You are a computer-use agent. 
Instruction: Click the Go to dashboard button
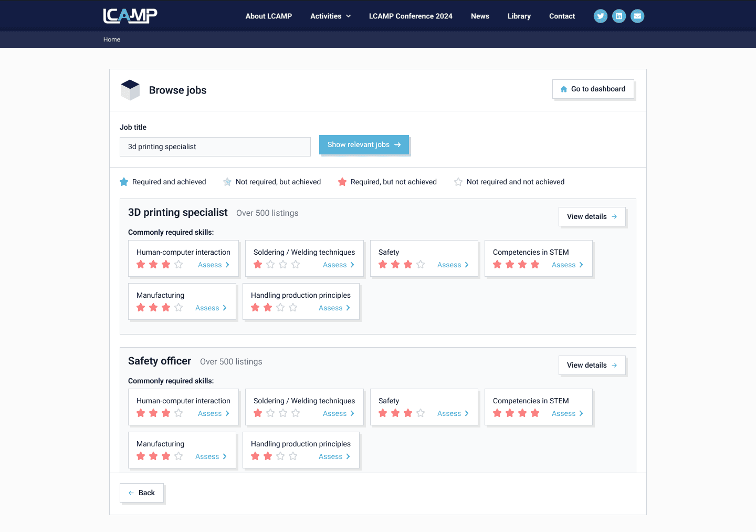593,89
